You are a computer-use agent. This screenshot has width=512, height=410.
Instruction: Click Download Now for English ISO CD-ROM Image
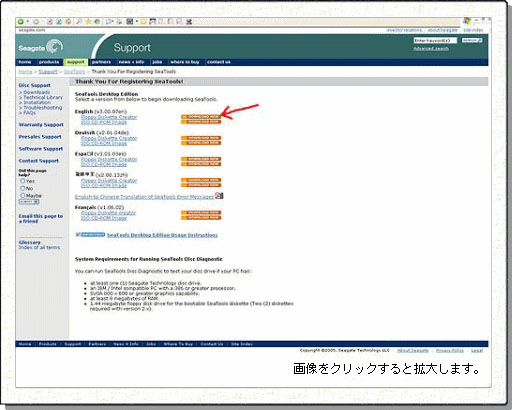click(201, 122)
